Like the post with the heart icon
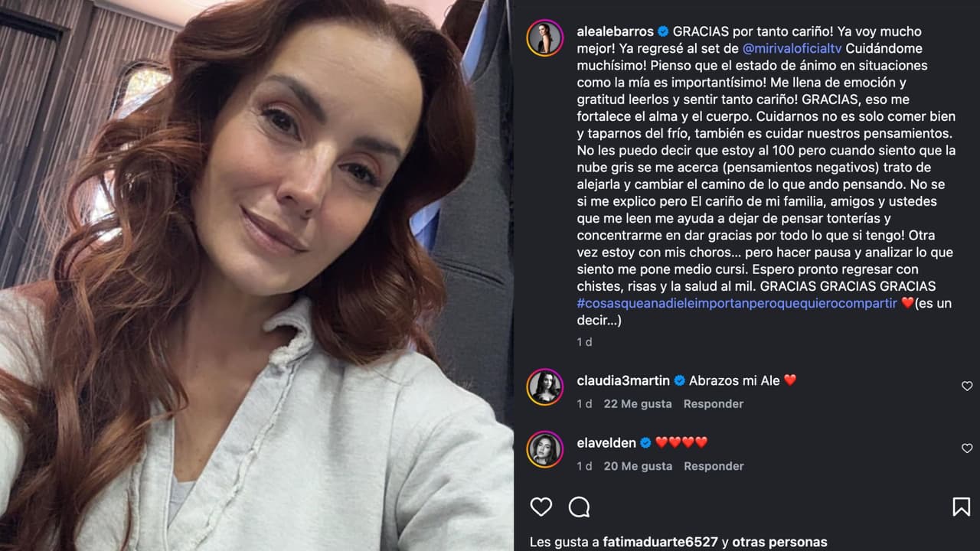This screenshot has height=551, width=980. coord(541,507)
